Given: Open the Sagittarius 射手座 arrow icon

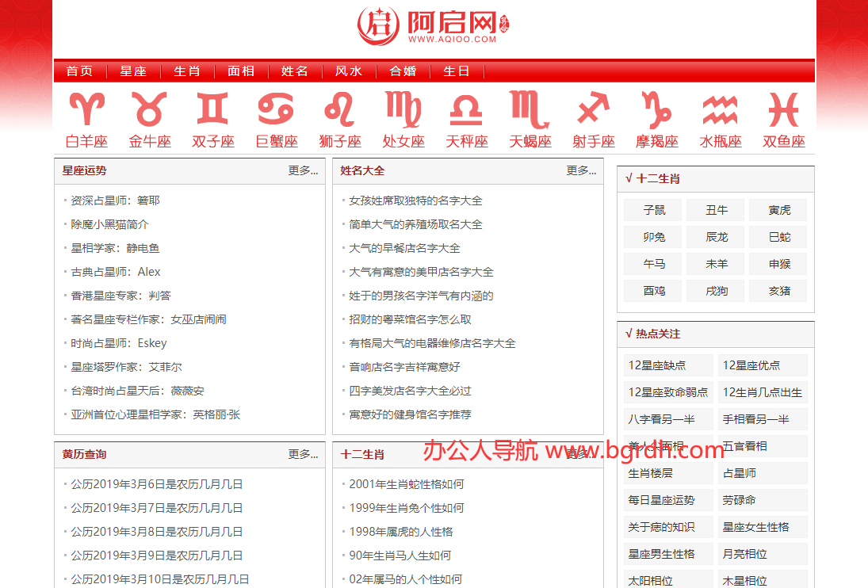Looking at the screenshot, I should click(x=593, y=107).
